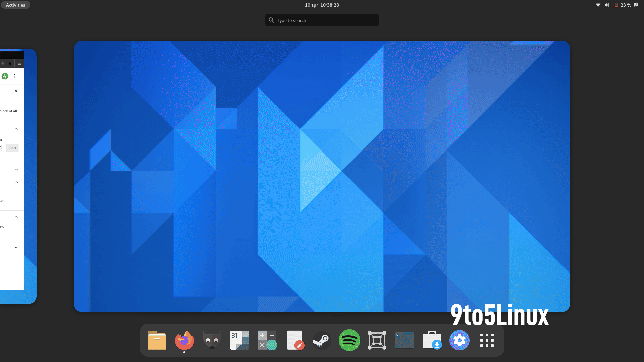Open Spotify from the dock

pyautogui.click(x=349, y=340)
